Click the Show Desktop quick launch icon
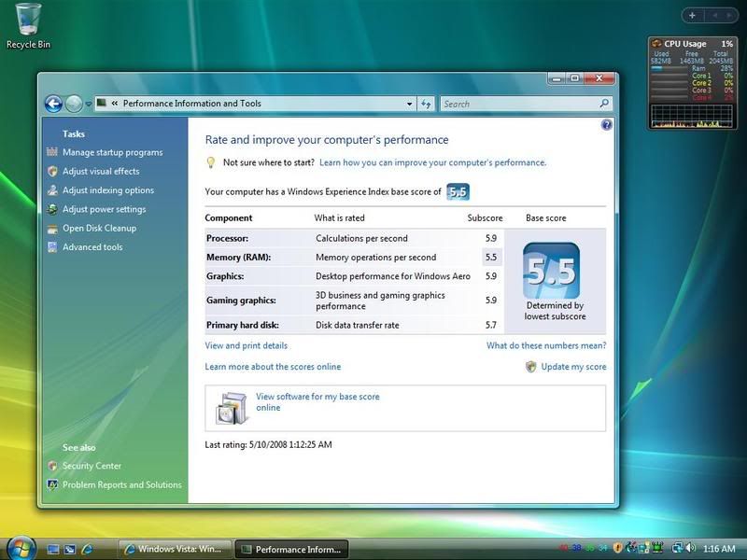Viewport: 747px width, 560px height. (53, 549)
